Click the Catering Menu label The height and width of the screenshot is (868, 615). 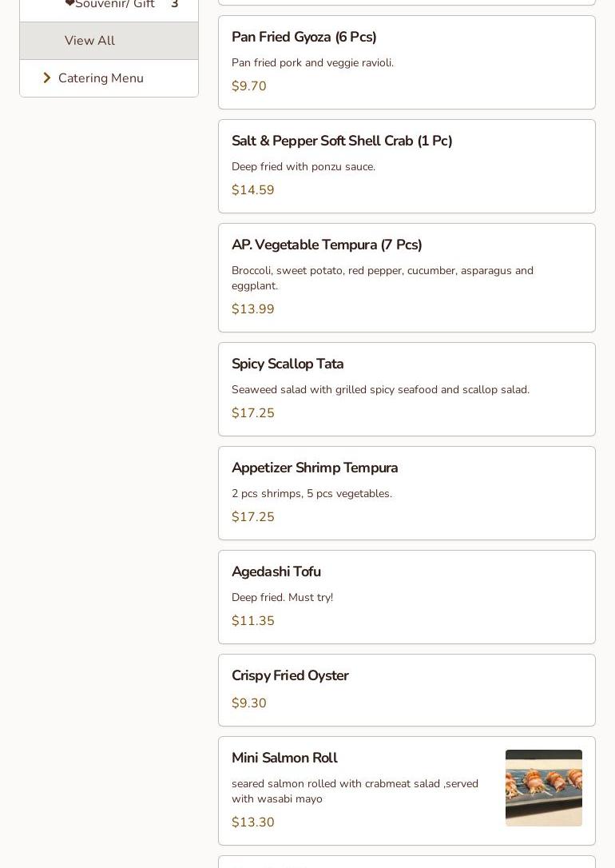click(x=101, y=78)
